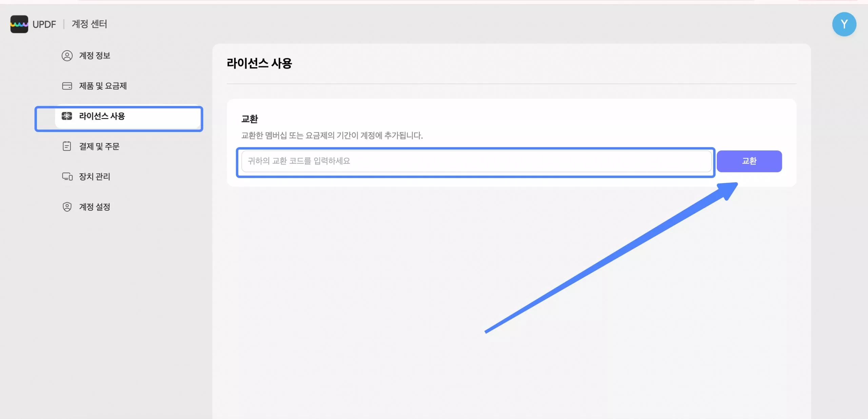Select 라이선스 사용 in the sidebar

pyautogui.click(x=102, y=116)
